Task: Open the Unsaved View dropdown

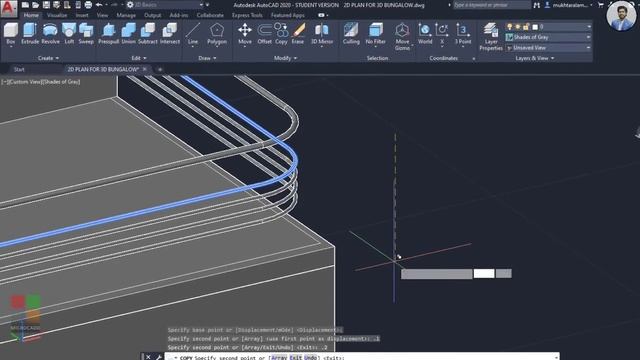Action: 548,48
